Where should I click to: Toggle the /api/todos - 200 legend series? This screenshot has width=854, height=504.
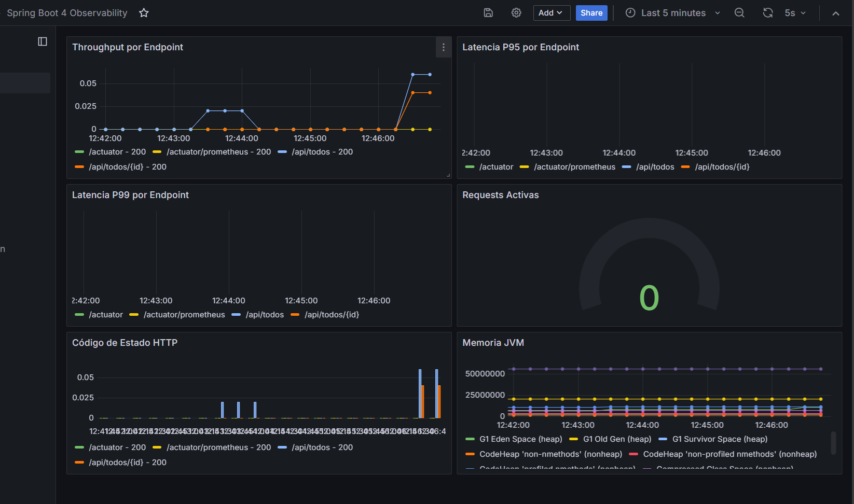tap(322, 151)
